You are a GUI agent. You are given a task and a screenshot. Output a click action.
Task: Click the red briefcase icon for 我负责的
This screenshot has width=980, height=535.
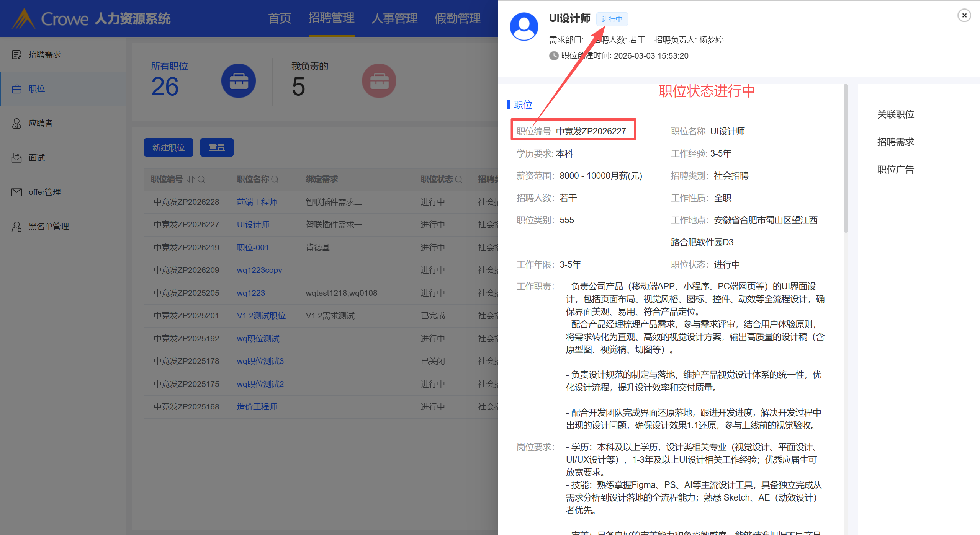coord(379,81)
